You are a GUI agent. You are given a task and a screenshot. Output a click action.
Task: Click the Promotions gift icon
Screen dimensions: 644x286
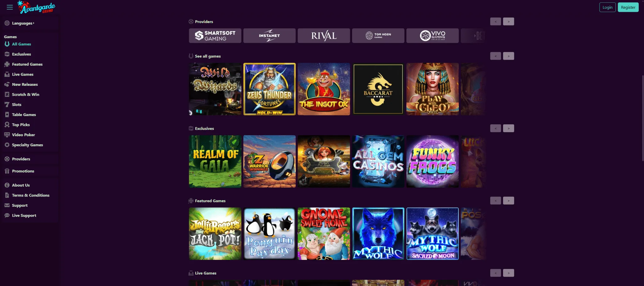[7, 171]
